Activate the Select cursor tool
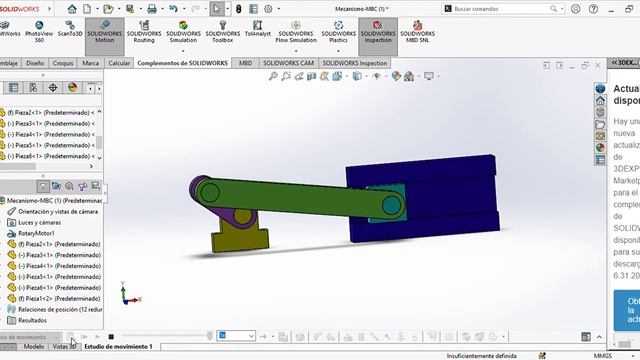Viewport: 640px width, 360px height. click(x=216, y=9)
